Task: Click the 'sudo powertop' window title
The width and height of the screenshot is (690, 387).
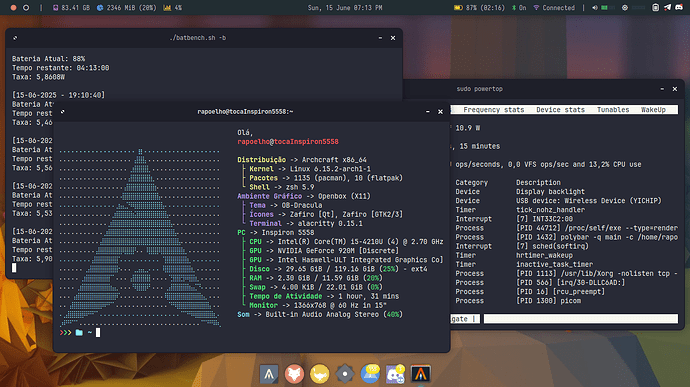Action: coord(479,89)
